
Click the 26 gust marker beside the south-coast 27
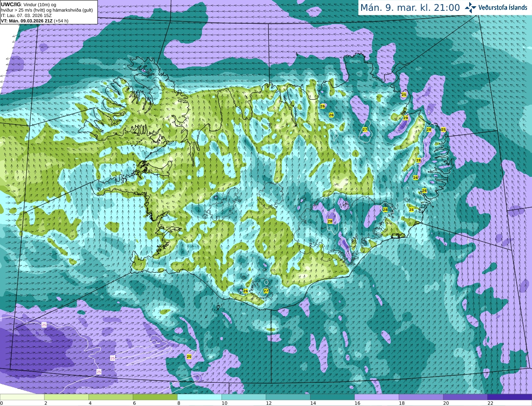(246, 291)
